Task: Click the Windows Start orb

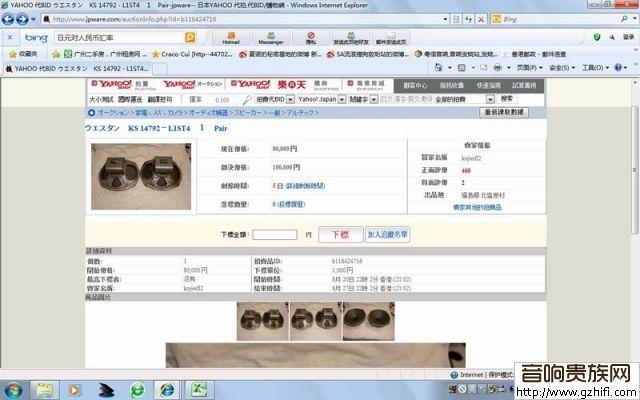Action: [x=13, y=391]
